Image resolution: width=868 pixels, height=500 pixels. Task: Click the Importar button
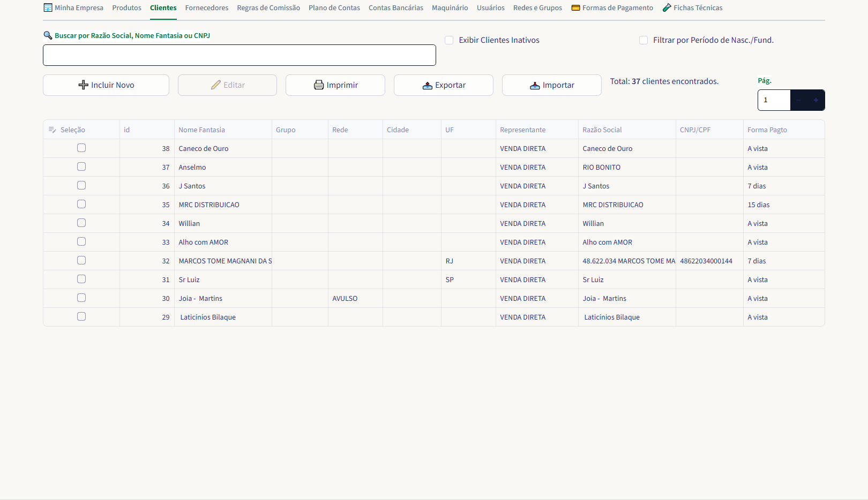(x=552, y=85)
